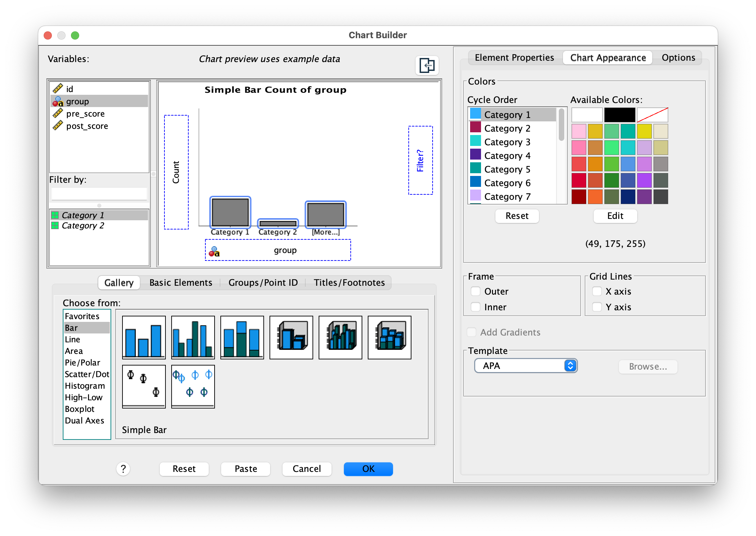Enable the Outer frame checkbox
Viewport: 756px width, 536px height.
[476, 291]
